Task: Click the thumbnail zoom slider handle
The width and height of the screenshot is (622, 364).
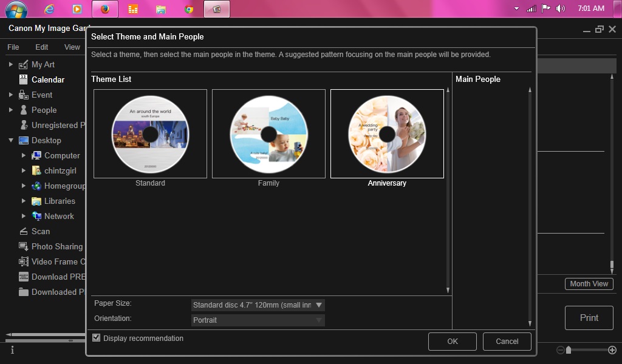Action: [x=569, y=350]
